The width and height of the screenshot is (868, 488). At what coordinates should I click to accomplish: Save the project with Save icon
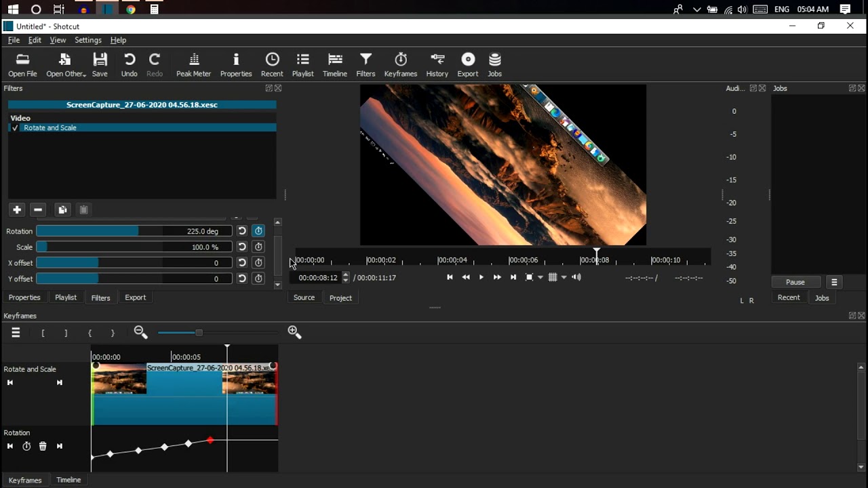[100, 65]
